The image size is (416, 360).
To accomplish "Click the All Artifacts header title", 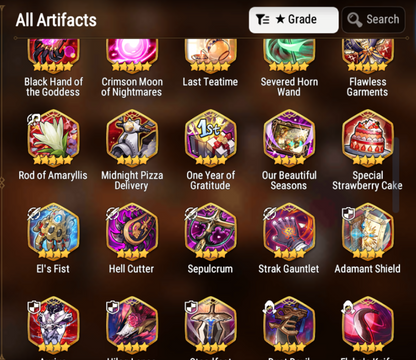I will pyautogui.click(x=56, y=20).
